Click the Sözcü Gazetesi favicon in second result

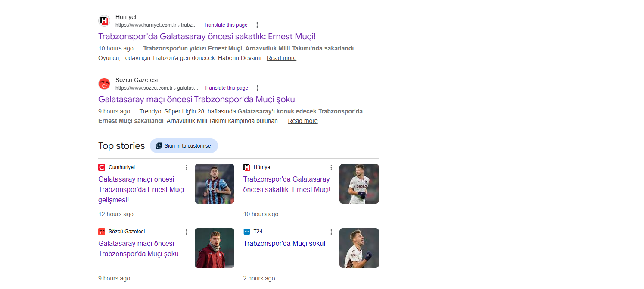click(104, 84)
